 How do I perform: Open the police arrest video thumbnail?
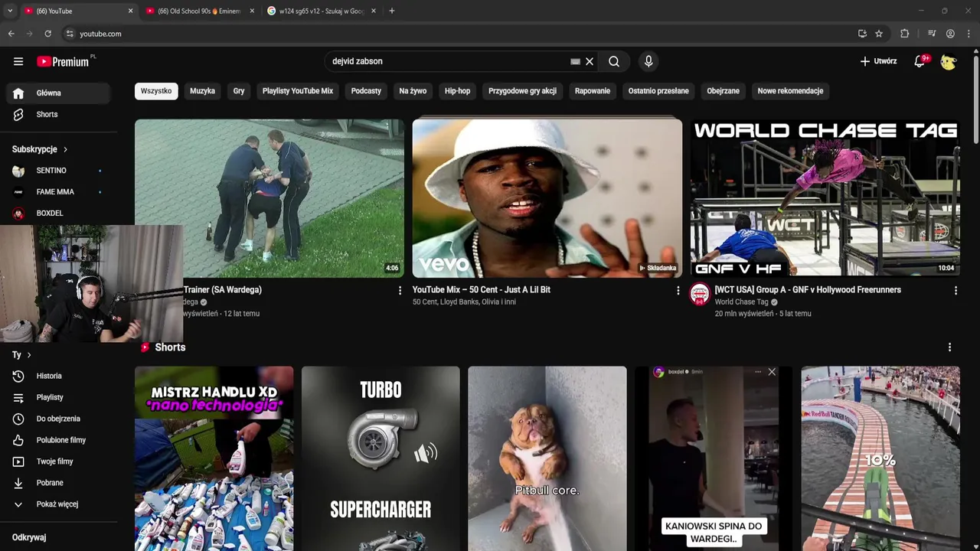[x=269, y=197]
